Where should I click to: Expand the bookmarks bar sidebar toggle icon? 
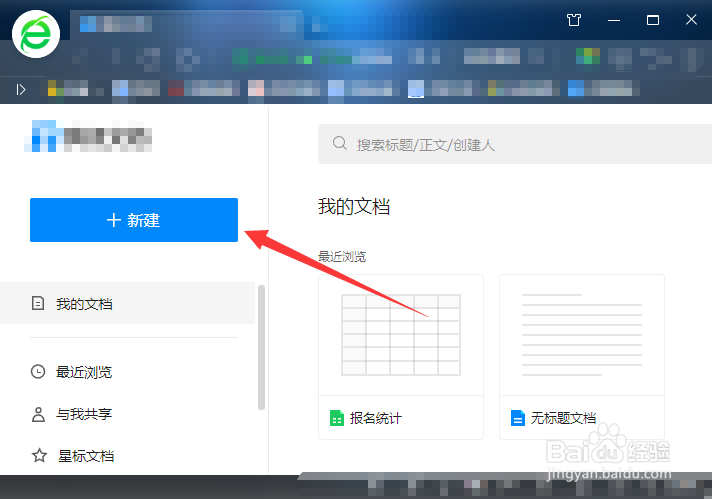(20, 89)
